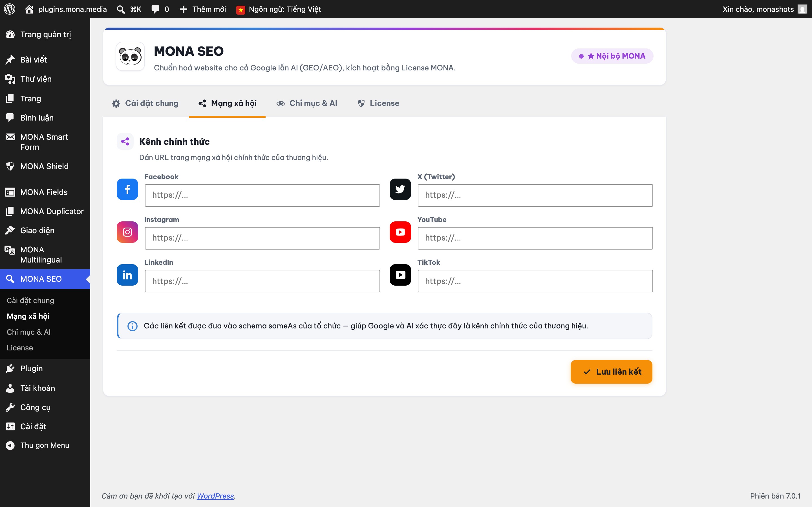812x507 pixels.
Task: Click the MONA SEO panda logo
Action: (130, 56)
